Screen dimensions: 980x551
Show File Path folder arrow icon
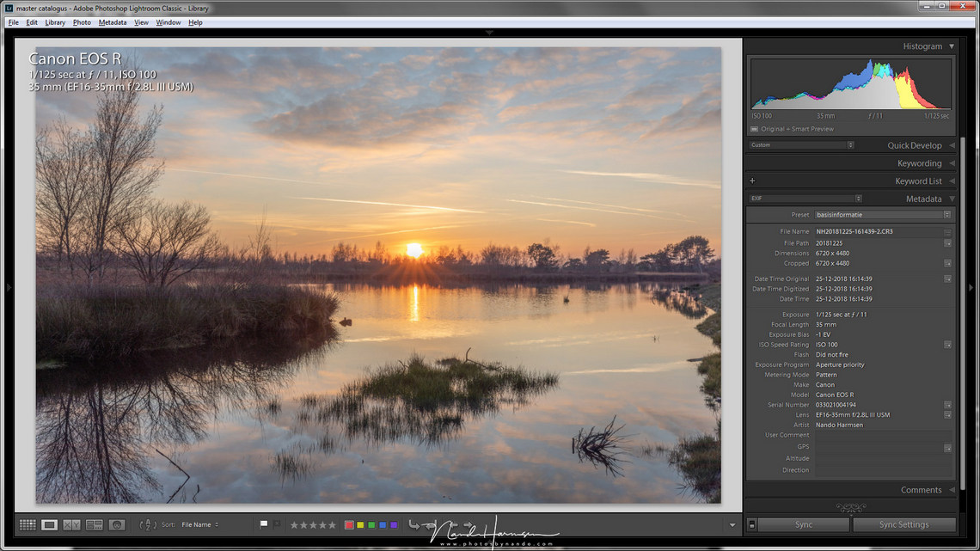click(x=947, y=243)
